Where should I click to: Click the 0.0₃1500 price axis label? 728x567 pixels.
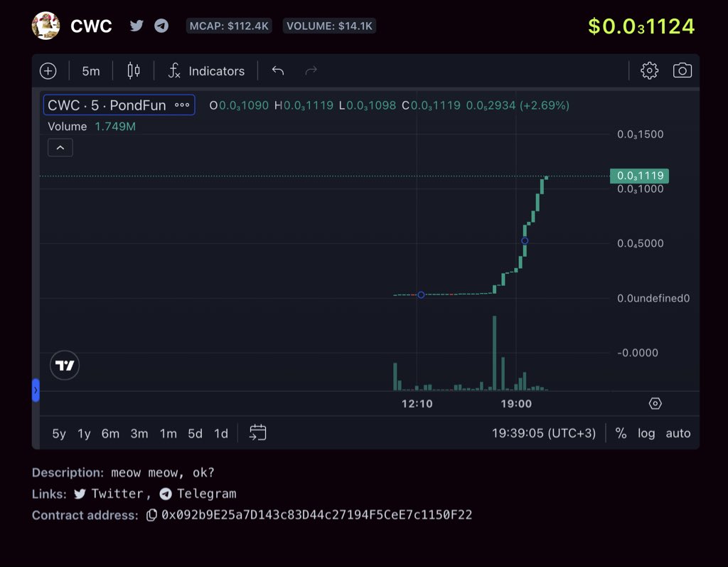[641, 134]
